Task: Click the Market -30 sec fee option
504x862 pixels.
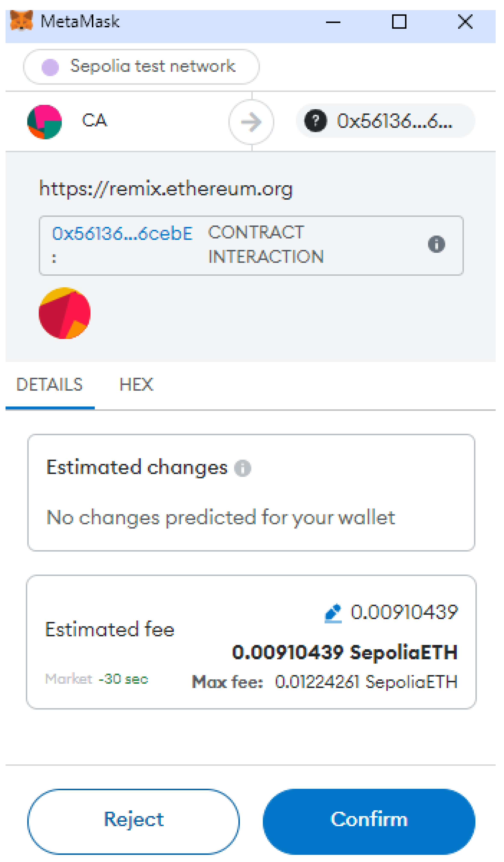Action: pyautogui.click(x=97, y=679)
